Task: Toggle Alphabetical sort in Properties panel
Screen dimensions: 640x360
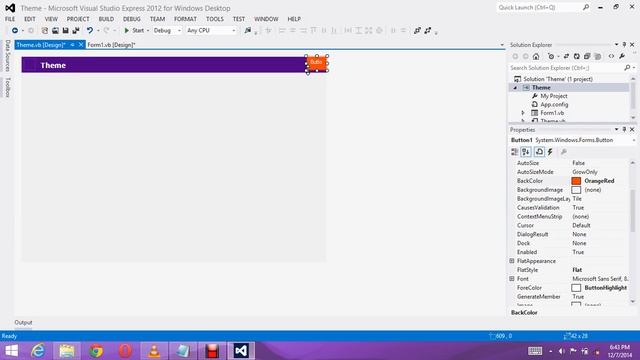Action: coord(526,152)
